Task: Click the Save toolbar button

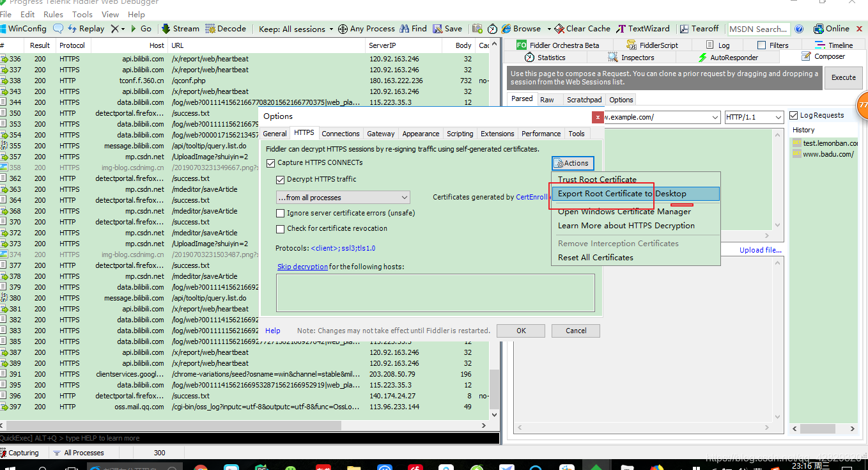Action: click(x=447, y=29)
